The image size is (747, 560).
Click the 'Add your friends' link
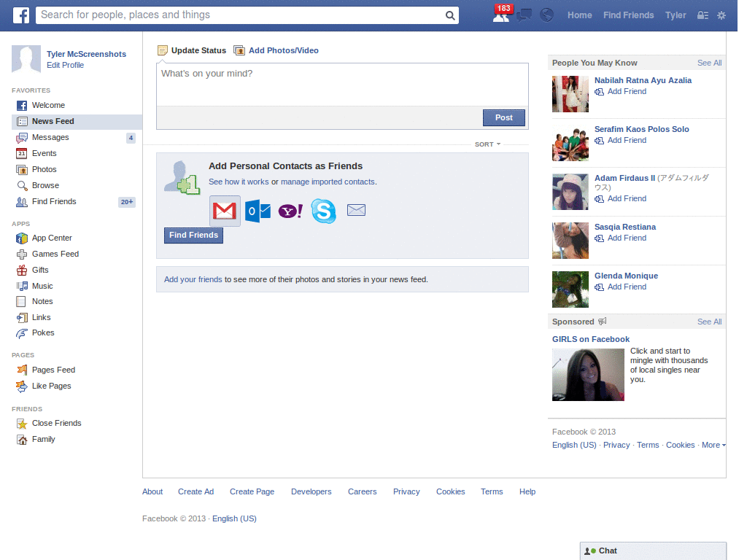(193, 279)
